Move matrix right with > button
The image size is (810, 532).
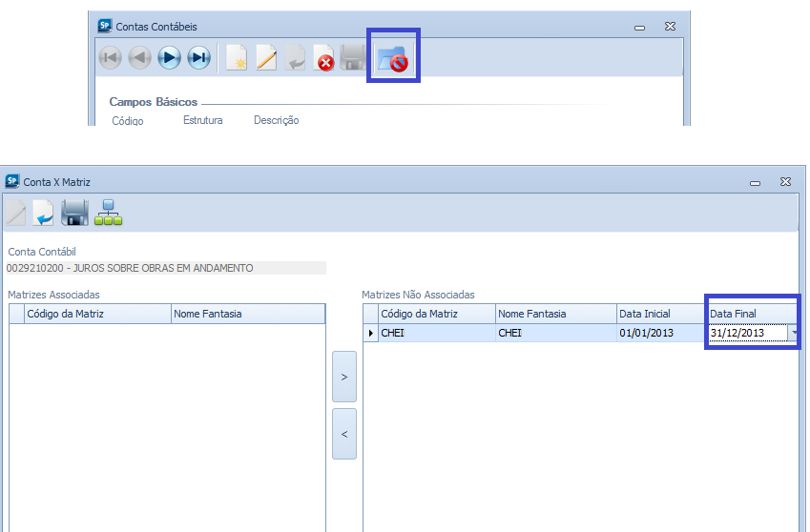(x=344, y=377)
